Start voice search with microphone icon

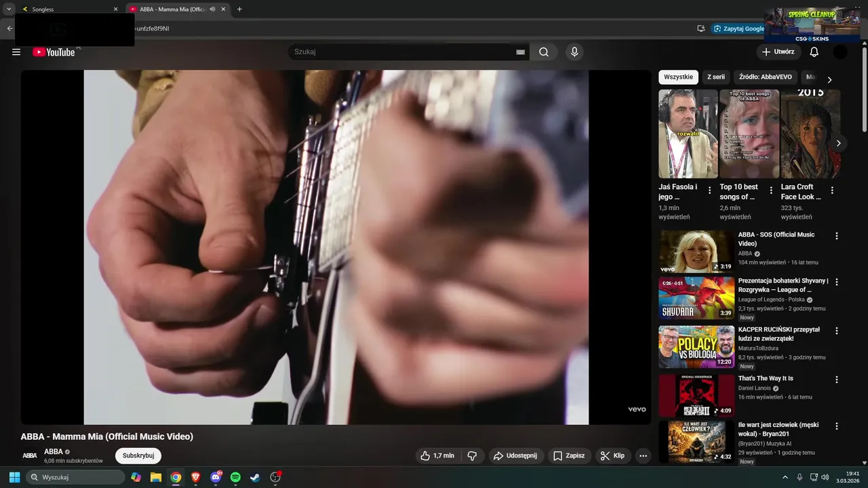[x=574, y=52]
